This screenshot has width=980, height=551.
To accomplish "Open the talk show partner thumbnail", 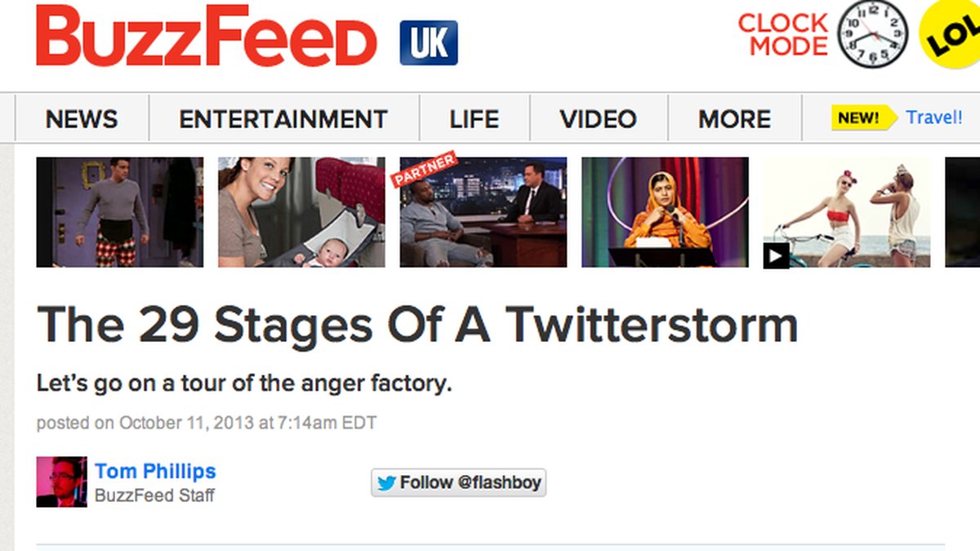I will (x=483, y=212).
